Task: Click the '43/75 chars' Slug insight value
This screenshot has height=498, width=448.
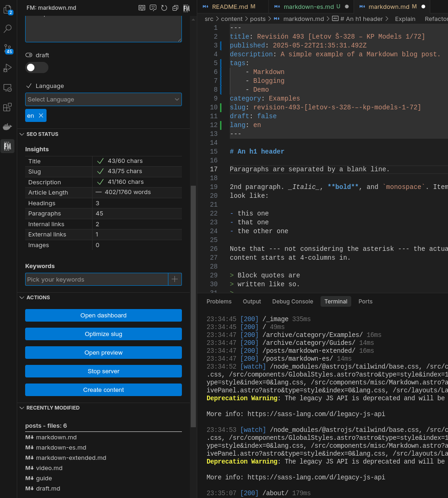Action: tap(125, 171)
